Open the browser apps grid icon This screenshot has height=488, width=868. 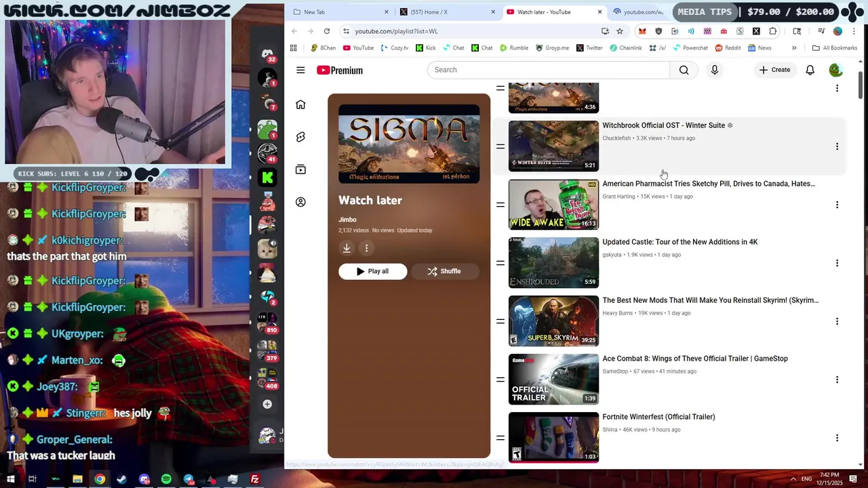293,48
